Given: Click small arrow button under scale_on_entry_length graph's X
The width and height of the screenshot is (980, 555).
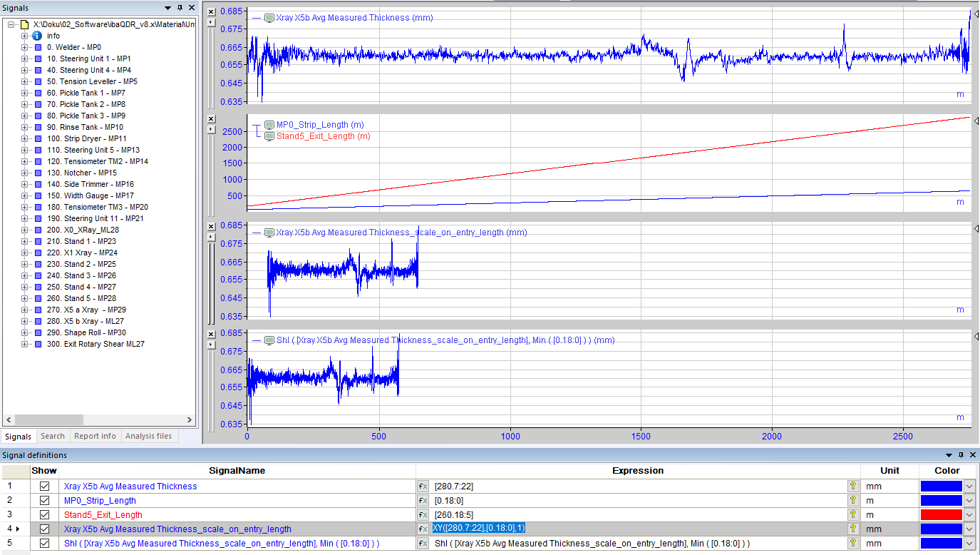Looking at the screenshot, I should point(210,237).
